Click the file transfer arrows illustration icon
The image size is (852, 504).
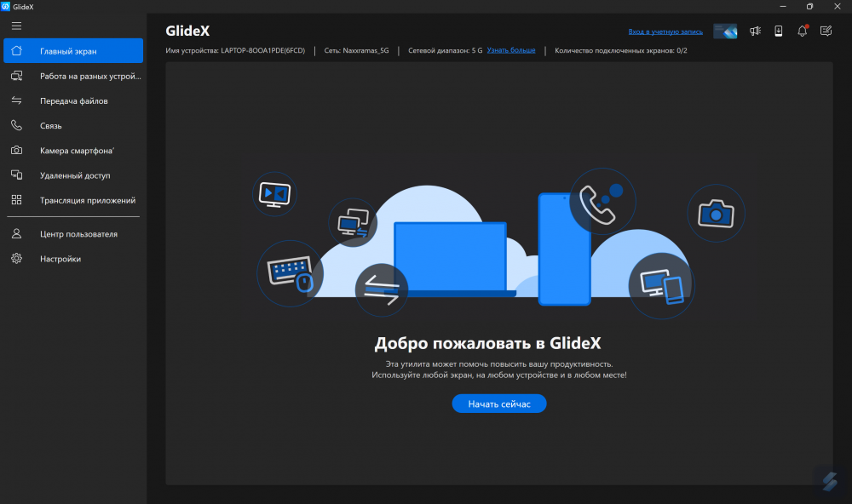tap(382, 290)
